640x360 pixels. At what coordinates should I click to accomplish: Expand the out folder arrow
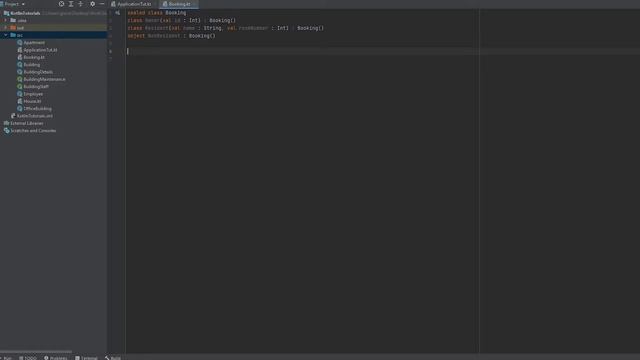(x=6, y=28)
